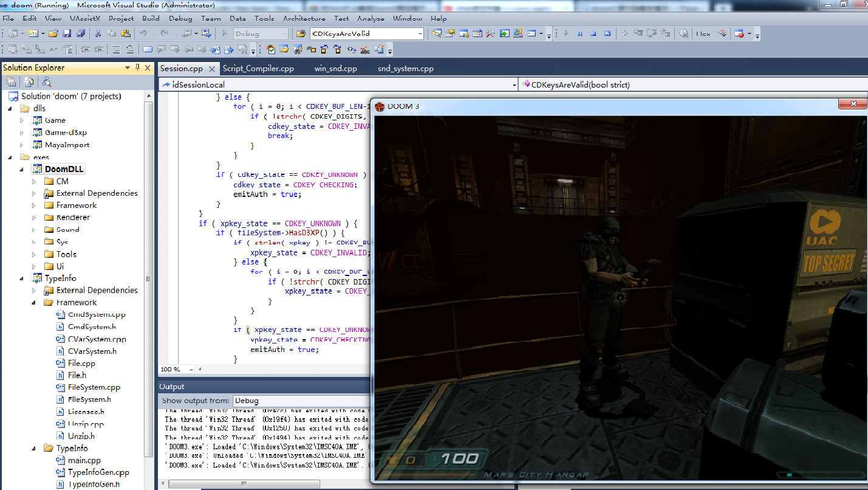Select CVarSystem.h in Solution Explorer
This screenshot has height=490, width=868.
pyautogui.click(x=92, y=351)
